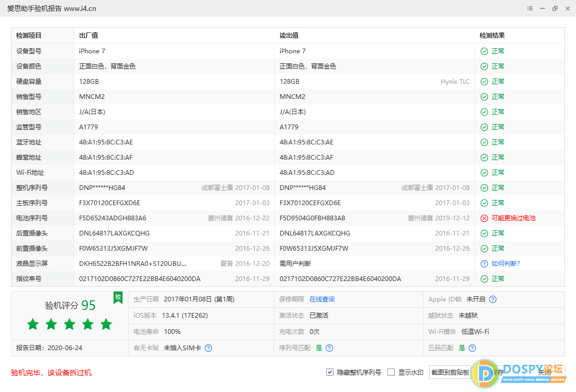Click 低温Wi-Fi module value
The height and width of the screenshot is (392, 576).
tap(475, 332)
